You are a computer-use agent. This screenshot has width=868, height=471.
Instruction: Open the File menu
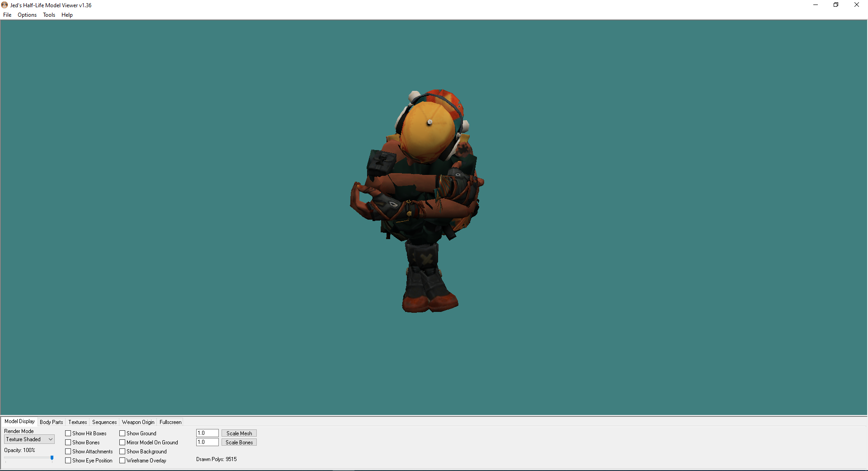tap(7, 15)
